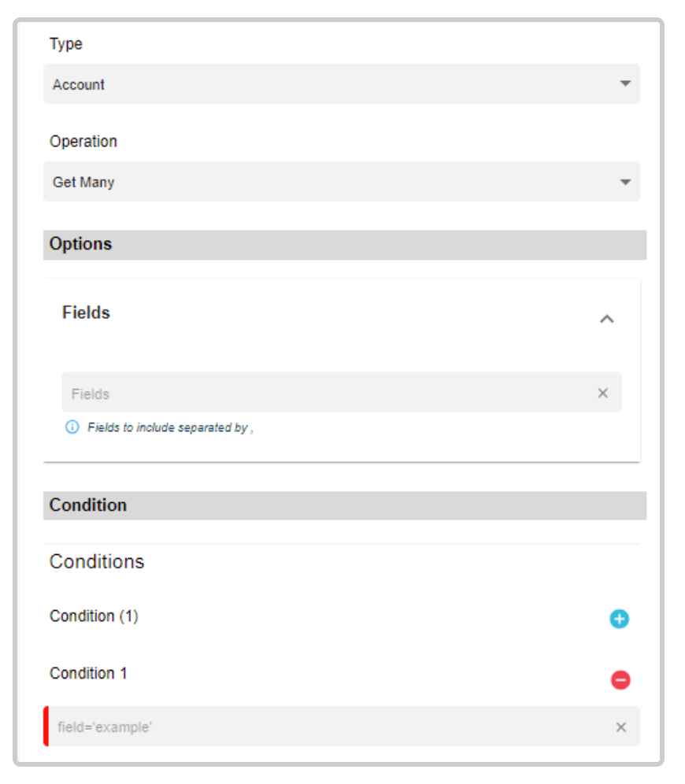
Task: Add a condition with the blue plus icon
Action: click(x=619, y=619)
